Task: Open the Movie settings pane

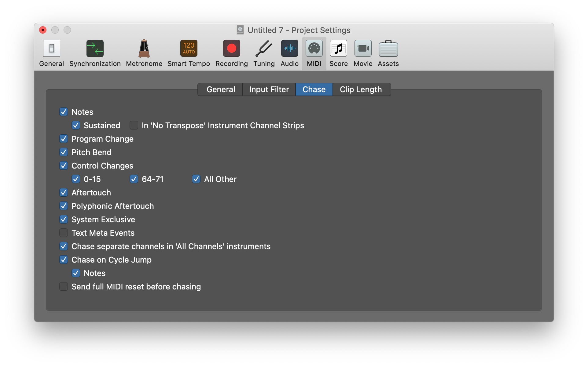Action: (x=363, y=49)
